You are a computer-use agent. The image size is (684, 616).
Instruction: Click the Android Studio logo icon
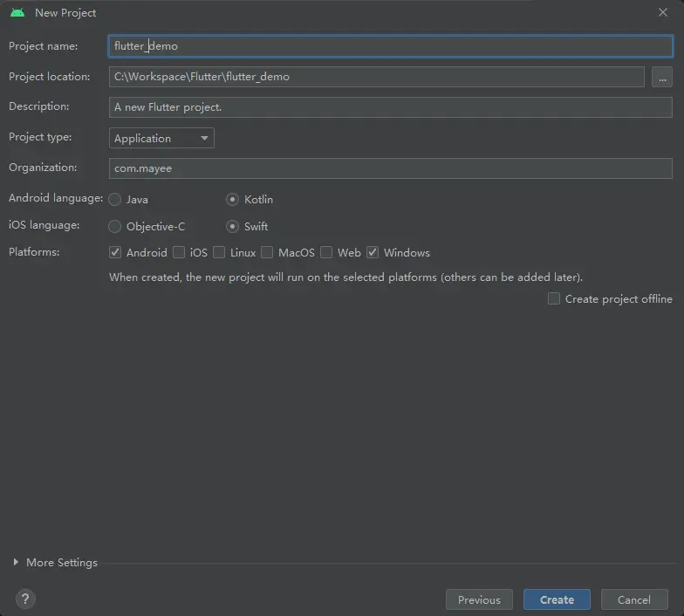click(x=17, y=12)
